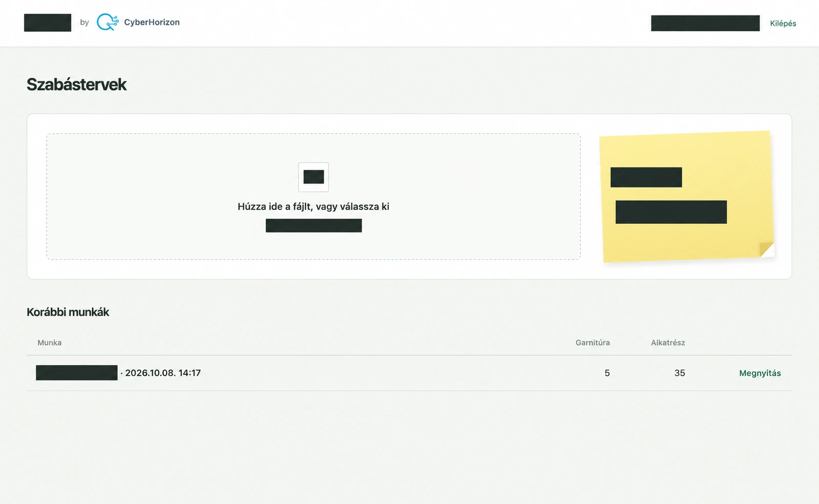Select the job row dated 2026.10.08. 14:17

coord(409,373)
